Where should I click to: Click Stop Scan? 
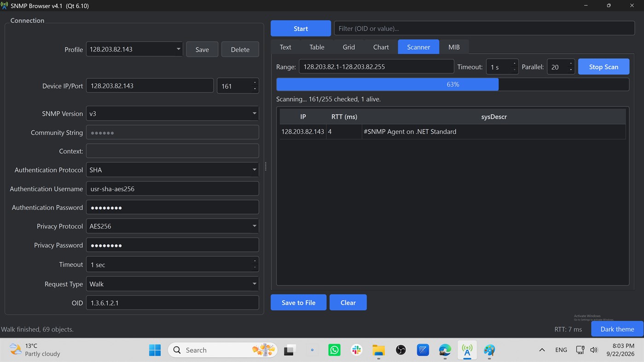click(x=603, y=67)
